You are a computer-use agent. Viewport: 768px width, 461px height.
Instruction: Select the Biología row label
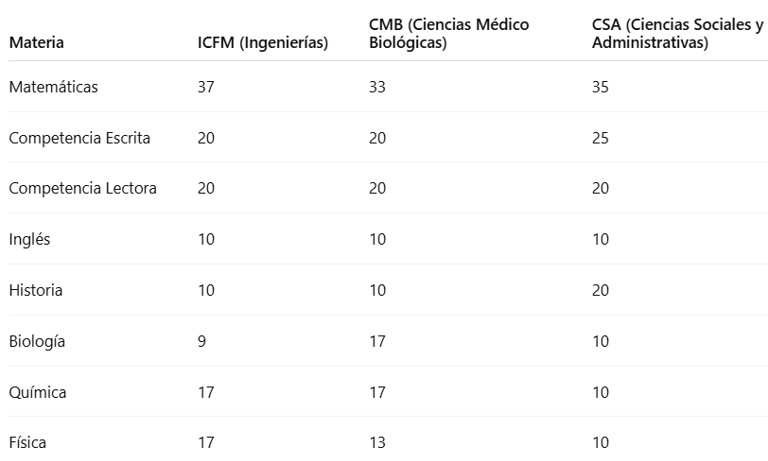point(37,342)
